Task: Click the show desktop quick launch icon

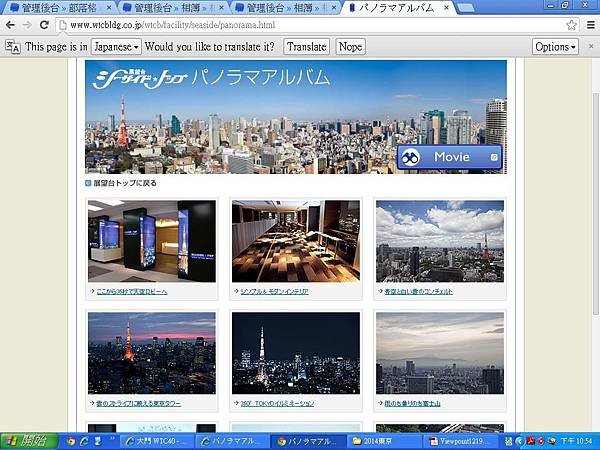Action: click(x=98, y=441)
